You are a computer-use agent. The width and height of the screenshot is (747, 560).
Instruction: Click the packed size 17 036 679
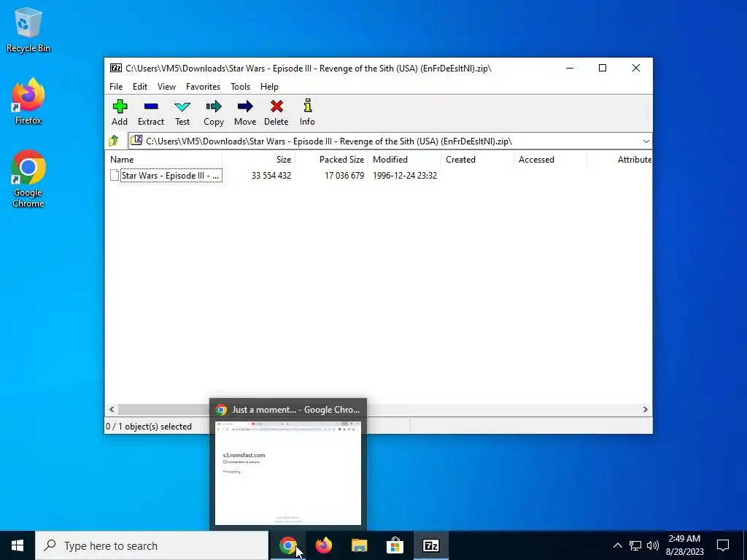coord(344,175)
